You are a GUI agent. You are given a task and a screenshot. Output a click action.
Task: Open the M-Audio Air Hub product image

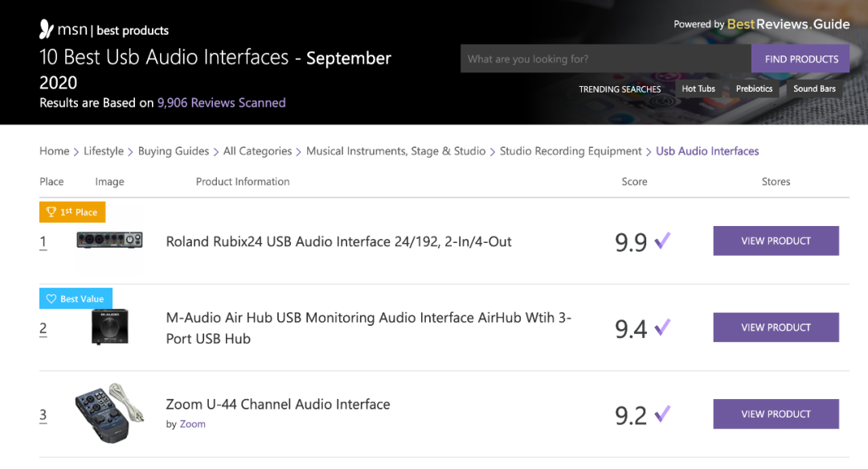click(109, 327)
